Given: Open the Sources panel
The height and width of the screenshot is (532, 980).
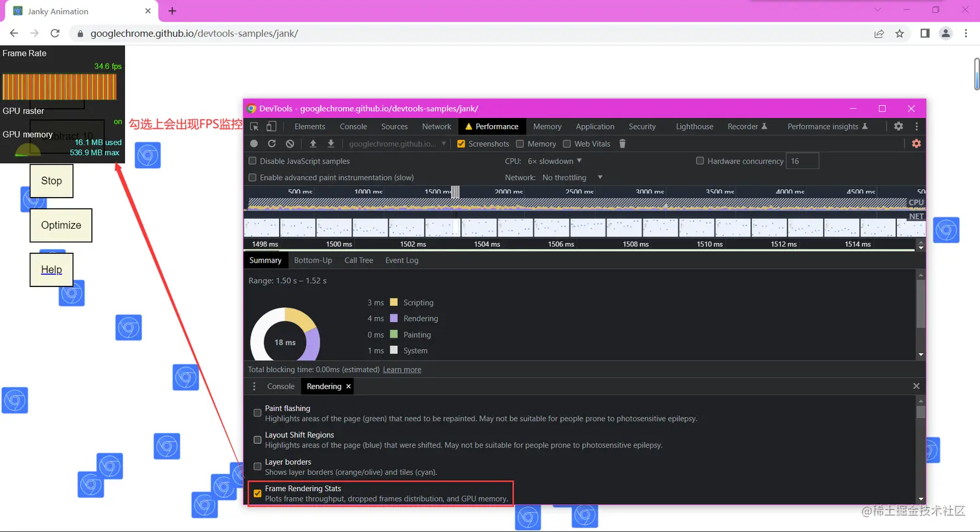Looking at the screenshot, I should pyautogui.click(x=395, y=126).
